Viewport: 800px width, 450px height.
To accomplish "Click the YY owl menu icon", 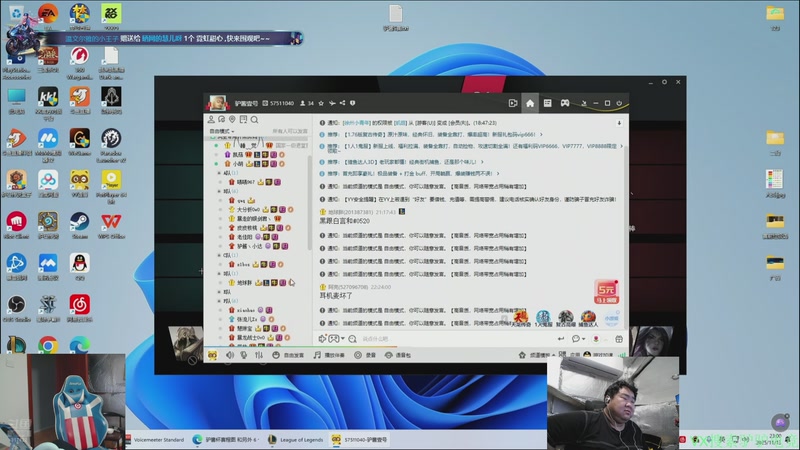I will (212, 355).
